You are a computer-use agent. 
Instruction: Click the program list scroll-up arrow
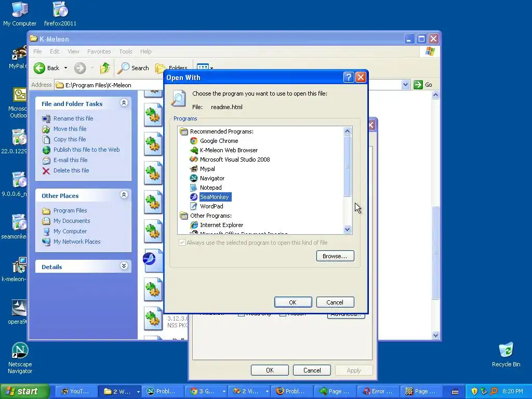[x=347, y=131]
